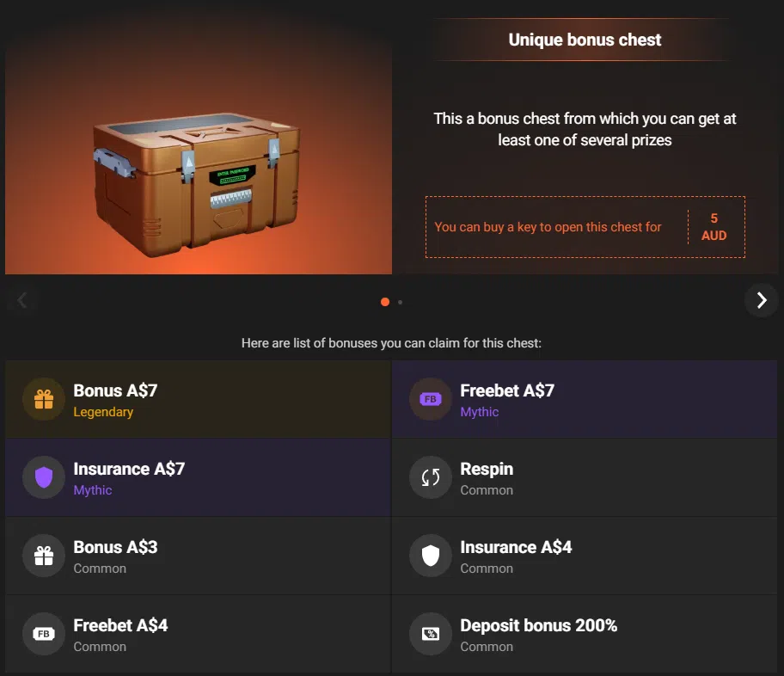Select the first orange carousel dot
This screenshot has width=784, height=676.
[x=385, y=302]
